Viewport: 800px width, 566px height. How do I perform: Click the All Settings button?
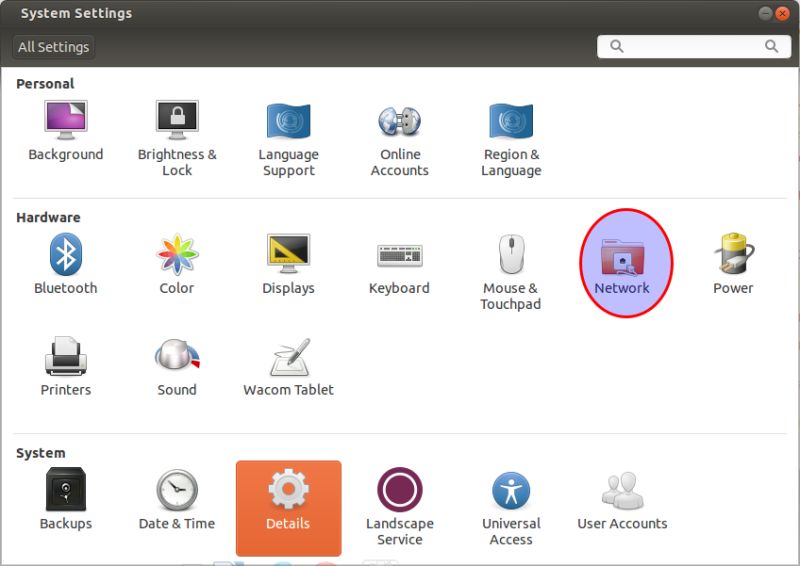click(54, 47)
